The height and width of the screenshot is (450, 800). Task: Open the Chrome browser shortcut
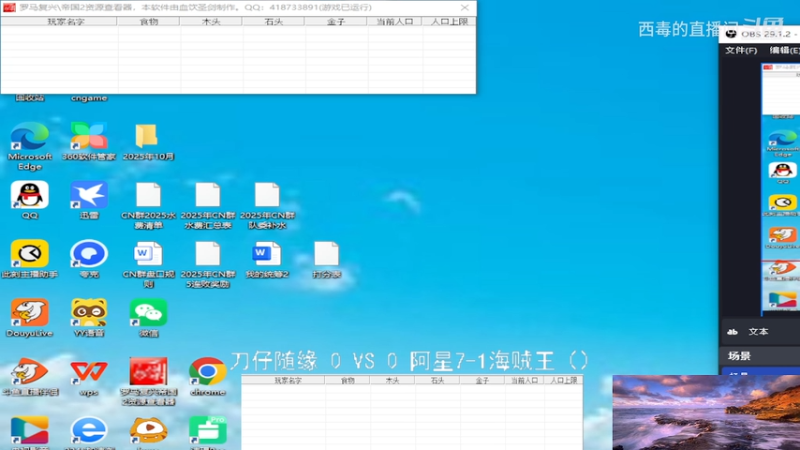208,377
